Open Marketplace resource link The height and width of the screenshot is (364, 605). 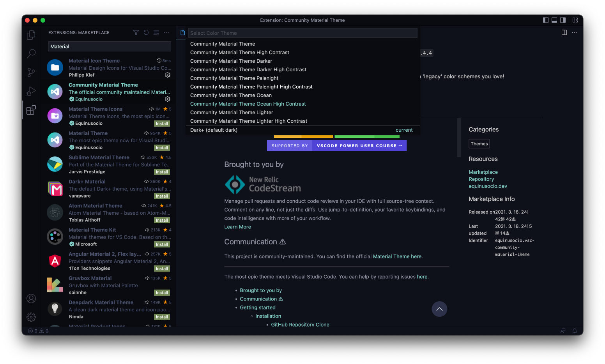(x=483, y=172)
